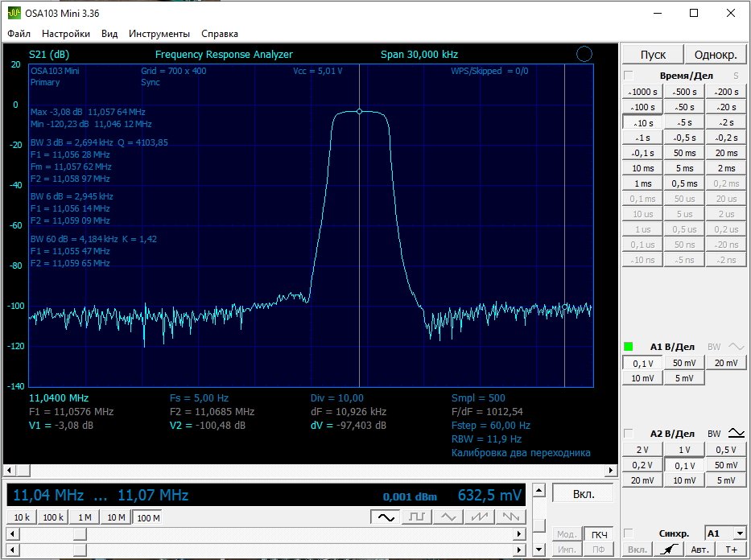Viewport: 751px width, 560px height.
Task: Toggle the Синхр. checkbox
Action: click(629, 533)
